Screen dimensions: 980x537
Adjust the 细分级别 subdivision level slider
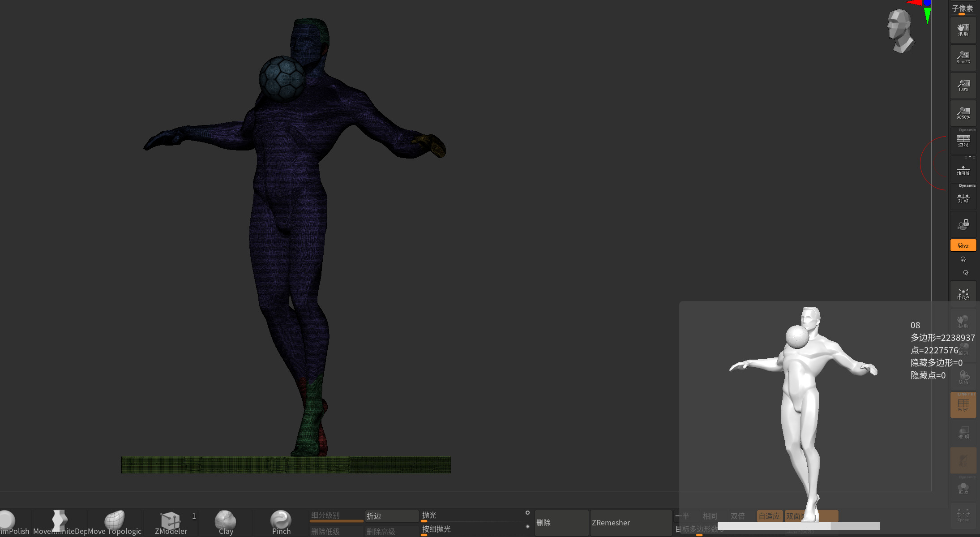click(336, 516)
